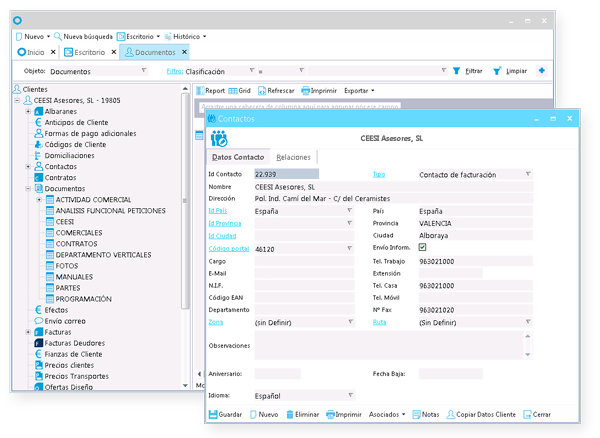Switch to the Inicio tab

pyautogui.click(x=31, y=52)
